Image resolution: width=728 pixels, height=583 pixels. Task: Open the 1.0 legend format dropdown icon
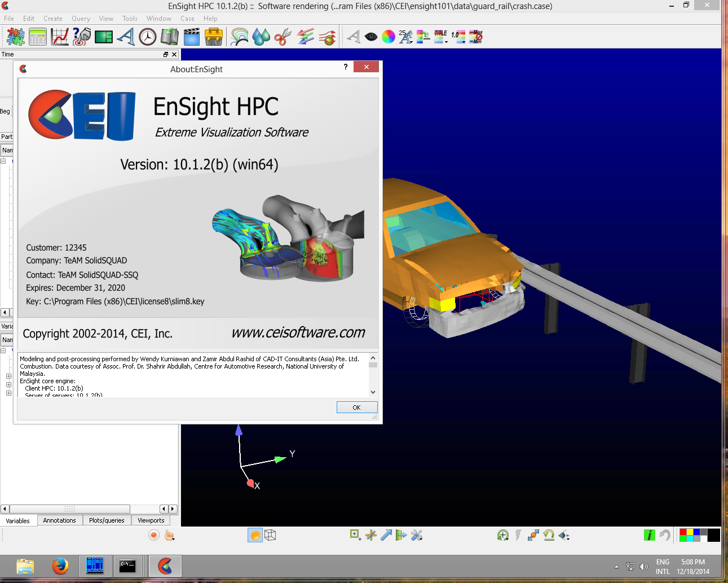pos(458,37)
